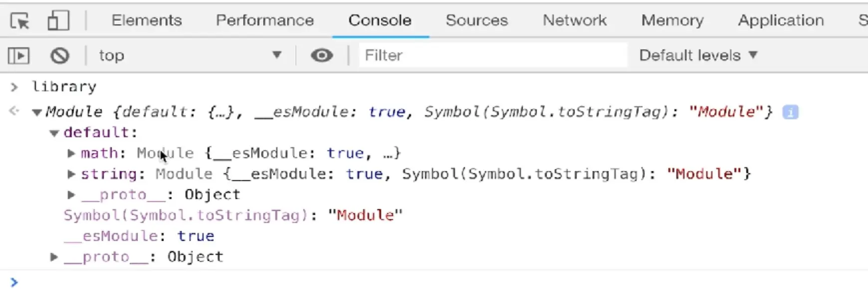Select the Application tab
The image size is (868, 293).
click(781, 20)
